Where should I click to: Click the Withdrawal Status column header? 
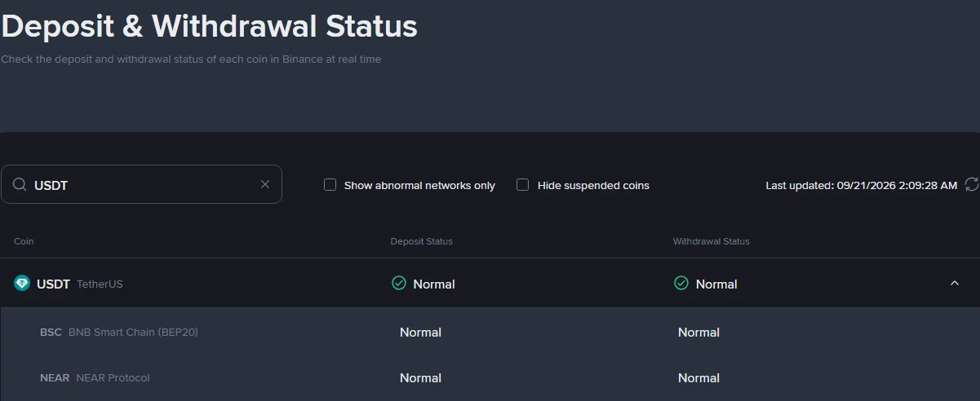point(711,241)
